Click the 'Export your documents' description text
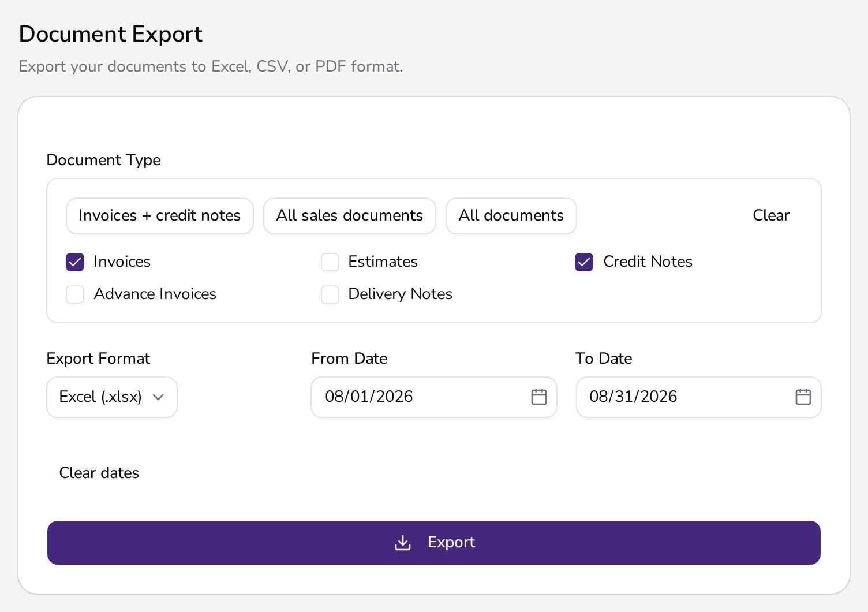Screen dimensions: 868x612 pos(211,66)
